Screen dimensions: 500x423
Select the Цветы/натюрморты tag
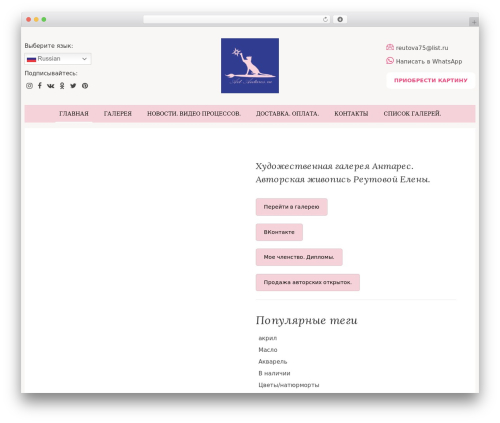[289, 385]
